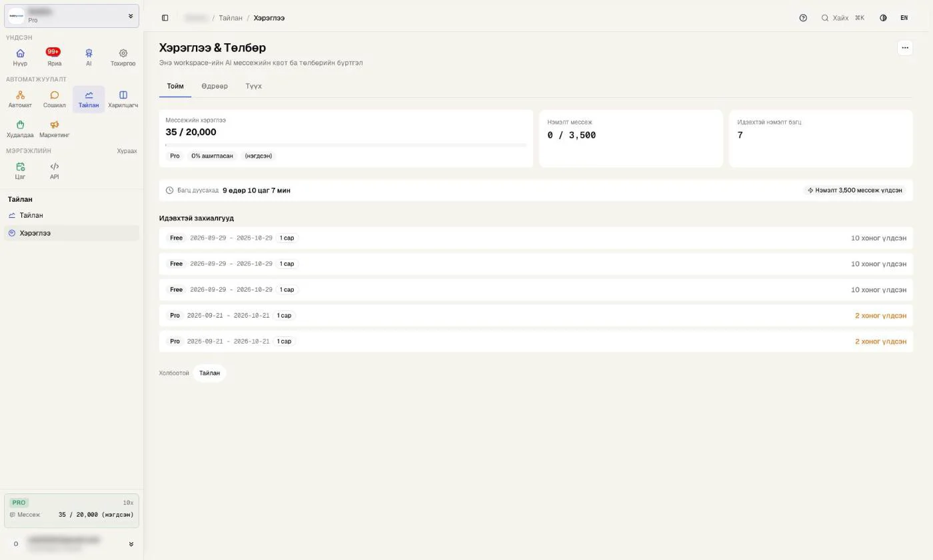Open the AI assistant icon

click(x=89, y=57)
